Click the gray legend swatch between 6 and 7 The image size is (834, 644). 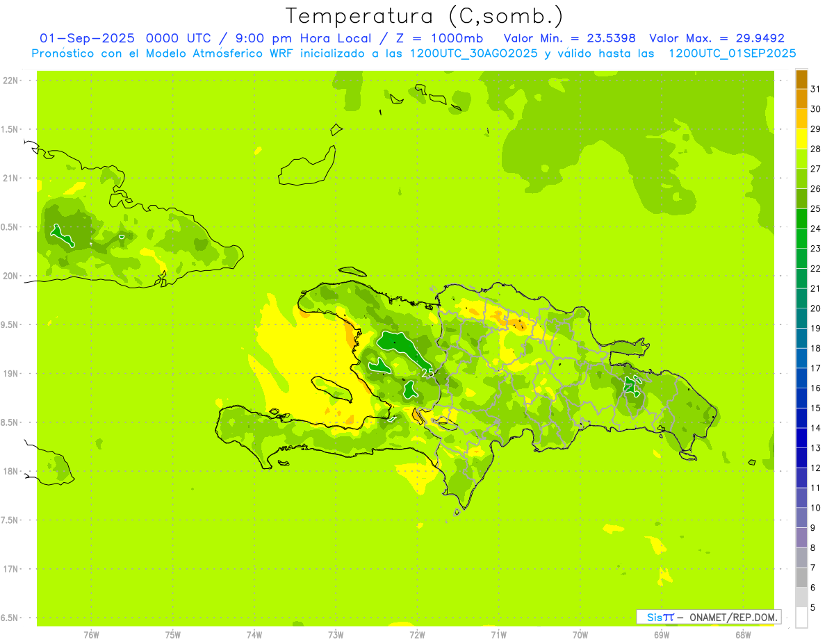click(801, 577)
